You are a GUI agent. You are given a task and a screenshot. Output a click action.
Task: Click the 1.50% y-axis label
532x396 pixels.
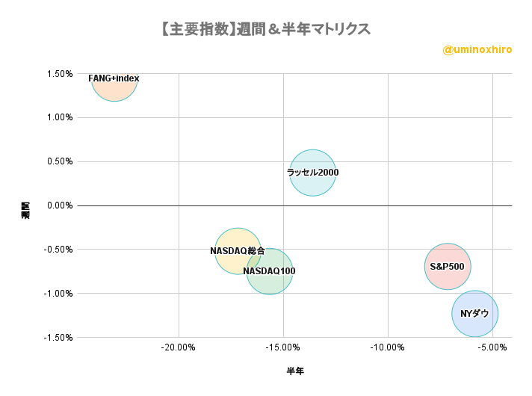[x=60, y=74]
